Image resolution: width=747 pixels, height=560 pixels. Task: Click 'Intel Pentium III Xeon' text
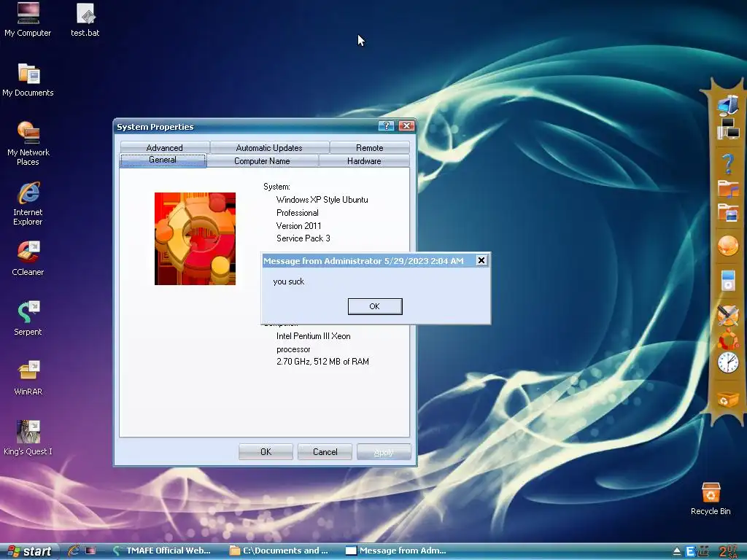pyautogui.click(x=314, y=335)
